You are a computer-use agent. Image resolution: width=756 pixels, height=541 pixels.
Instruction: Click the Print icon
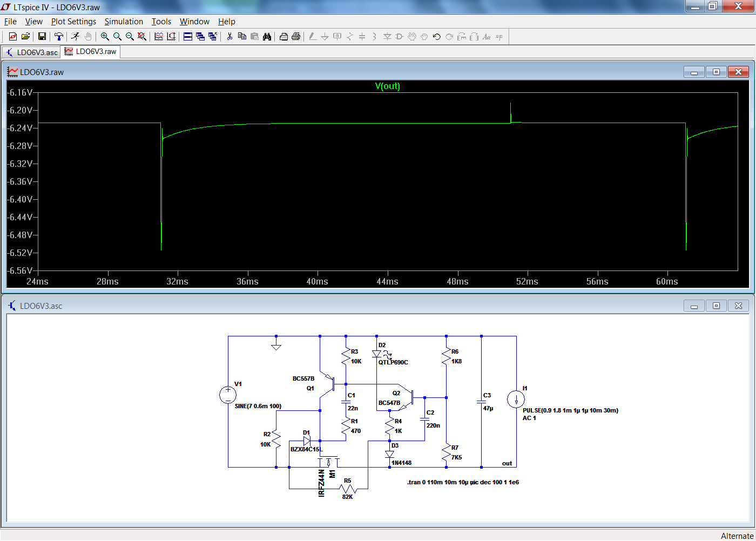coord(296,37)
